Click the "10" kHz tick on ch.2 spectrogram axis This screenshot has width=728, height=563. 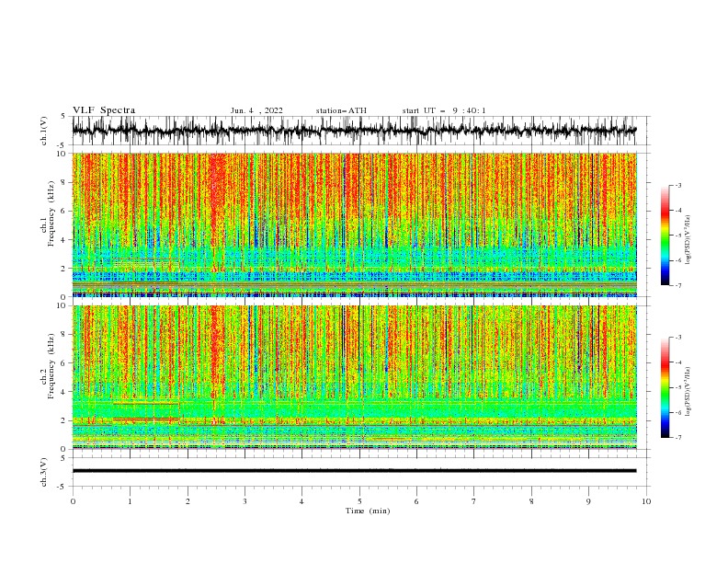tap(63, 305)
